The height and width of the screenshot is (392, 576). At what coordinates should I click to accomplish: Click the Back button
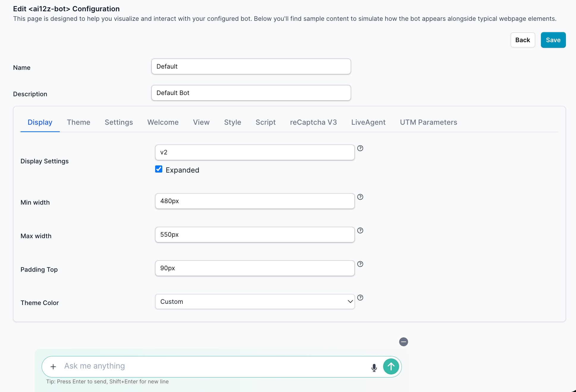523,40
